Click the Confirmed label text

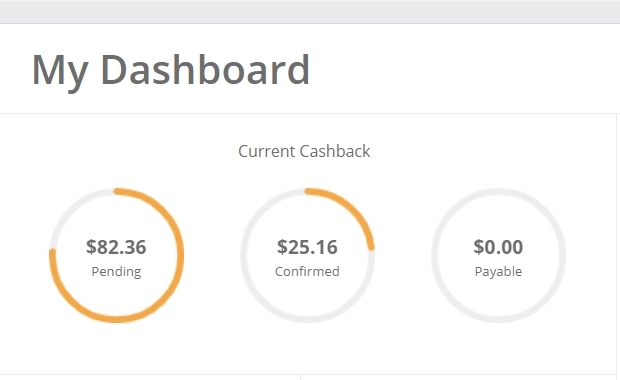coord(307,272)
